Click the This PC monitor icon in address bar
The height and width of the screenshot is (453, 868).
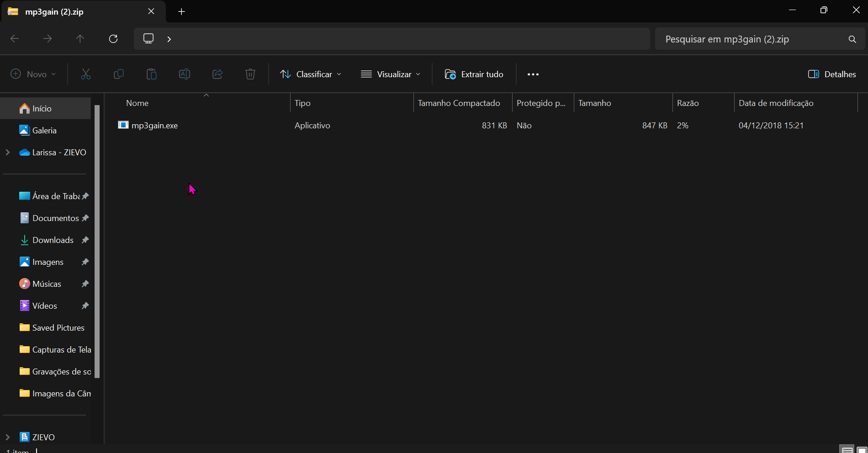tap(148, 38)
